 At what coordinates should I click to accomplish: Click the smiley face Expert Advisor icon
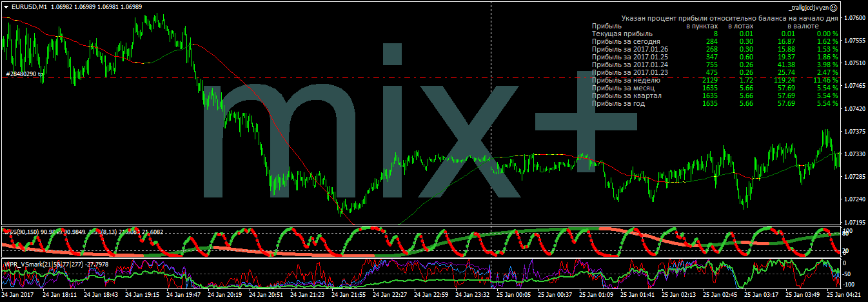(x=834, y=7)
